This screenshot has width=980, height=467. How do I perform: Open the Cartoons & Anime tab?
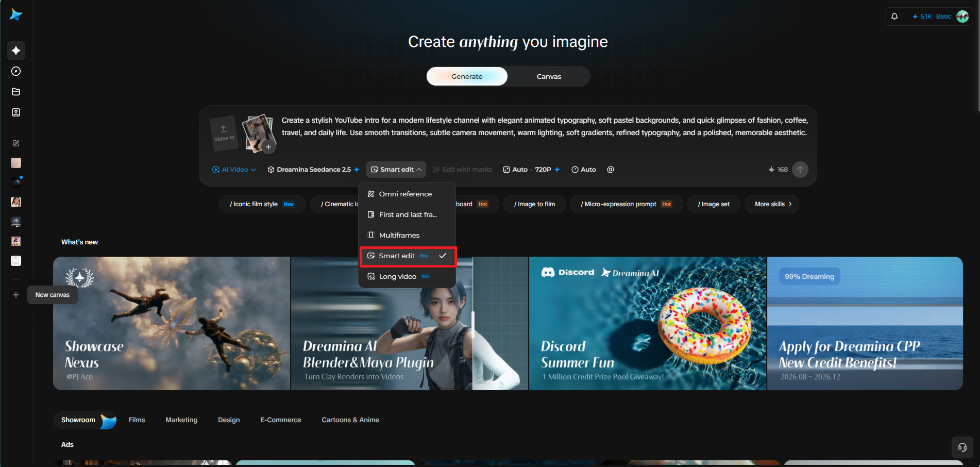[350, 420]
